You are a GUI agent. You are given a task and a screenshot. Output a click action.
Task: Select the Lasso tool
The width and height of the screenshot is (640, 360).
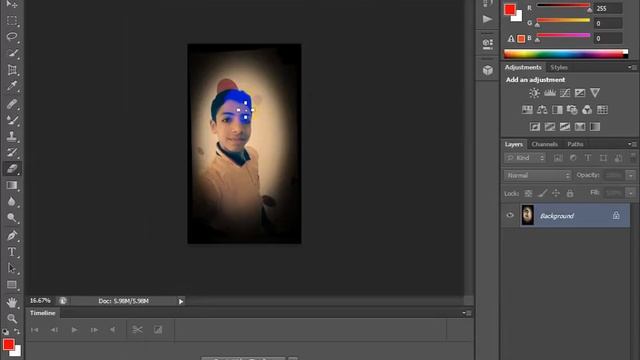[x=12, y=37]
